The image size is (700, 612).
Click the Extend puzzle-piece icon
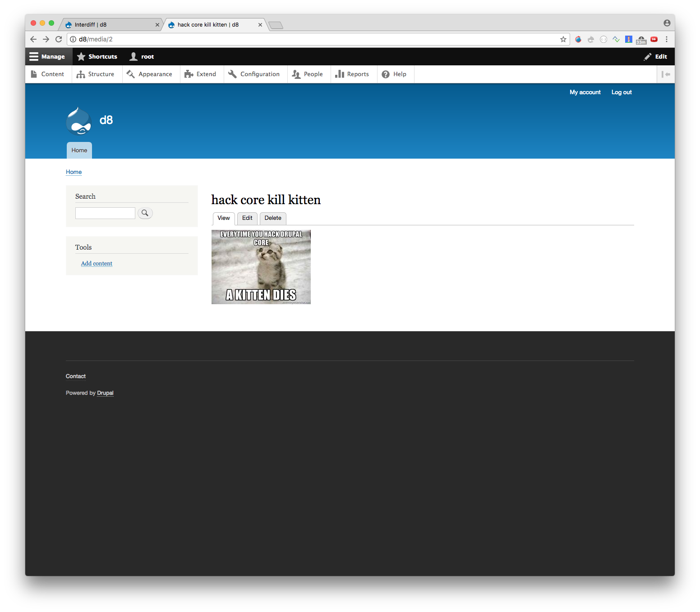(189, 74)
